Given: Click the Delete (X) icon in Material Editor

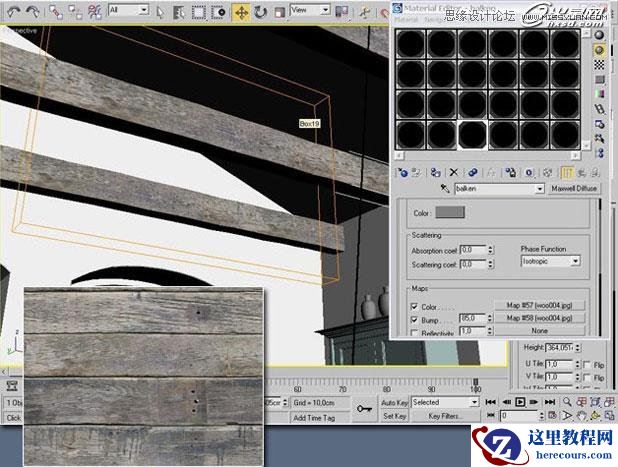Looking at the screenshot, I should (453, 173).
